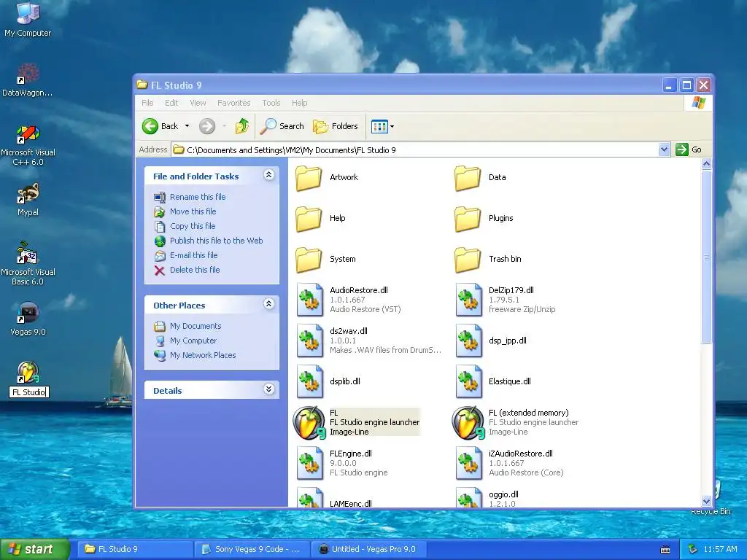Click the Search toolbar button

282,126
